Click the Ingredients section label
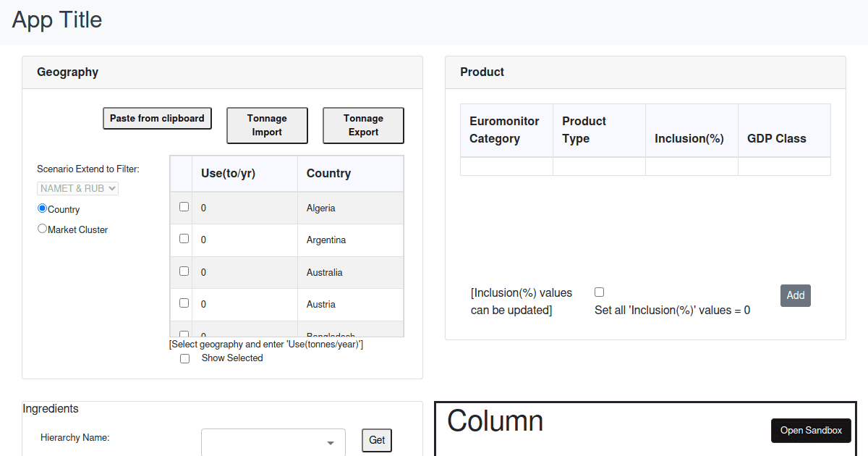868x456 pixels. point(51,408)
